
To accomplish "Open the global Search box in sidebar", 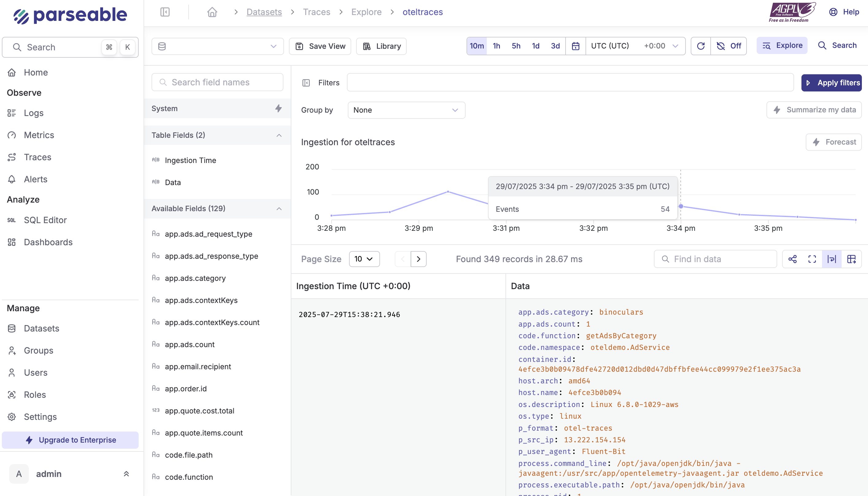I will click(x=70, y=47).
